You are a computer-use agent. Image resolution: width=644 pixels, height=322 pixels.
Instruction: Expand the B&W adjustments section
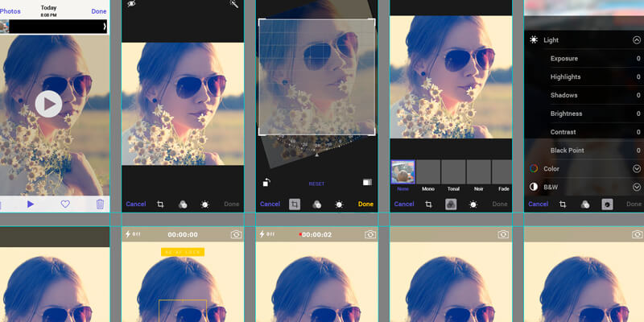click(x=636, y=187)
